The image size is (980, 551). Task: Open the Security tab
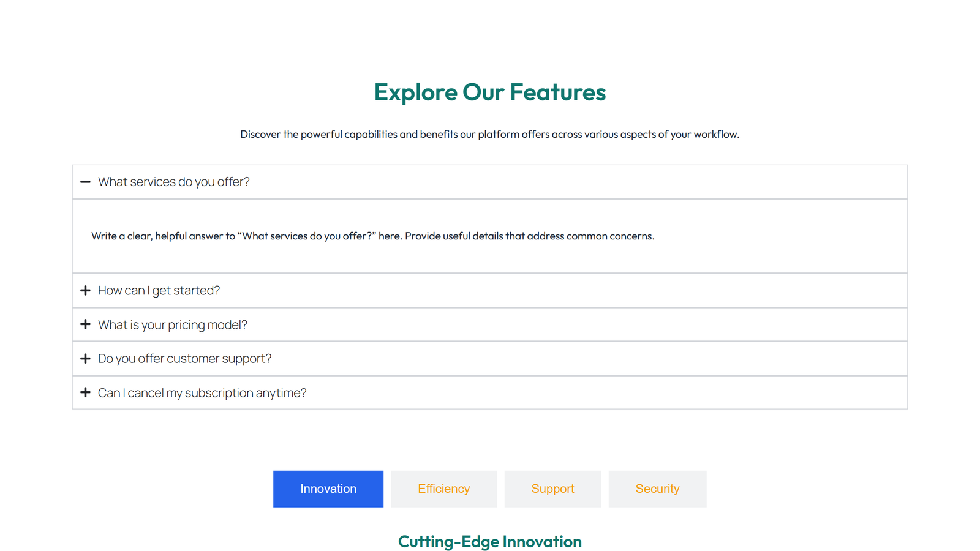pyautogui.click(x=657, y=489)
